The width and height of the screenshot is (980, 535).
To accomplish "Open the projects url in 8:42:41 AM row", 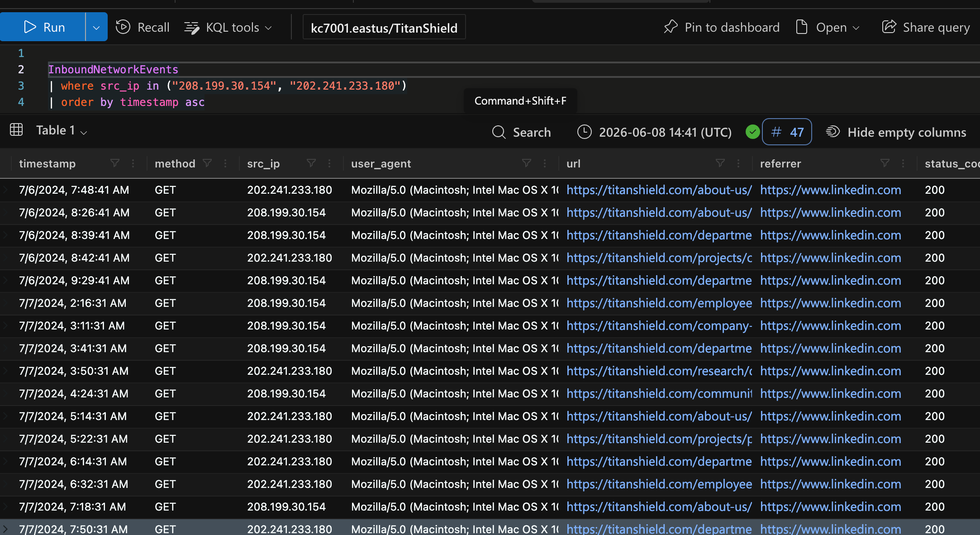I will click(x=659, y=258).
